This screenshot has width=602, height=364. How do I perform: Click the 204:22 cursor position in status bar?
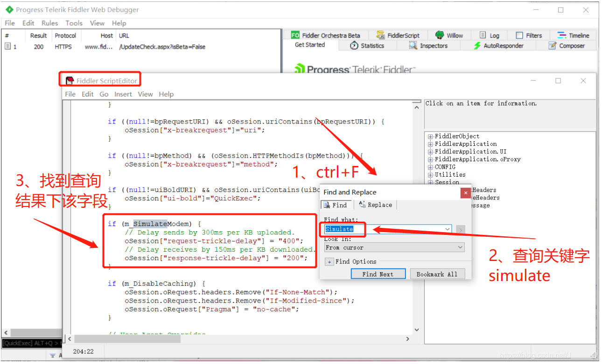84,351
